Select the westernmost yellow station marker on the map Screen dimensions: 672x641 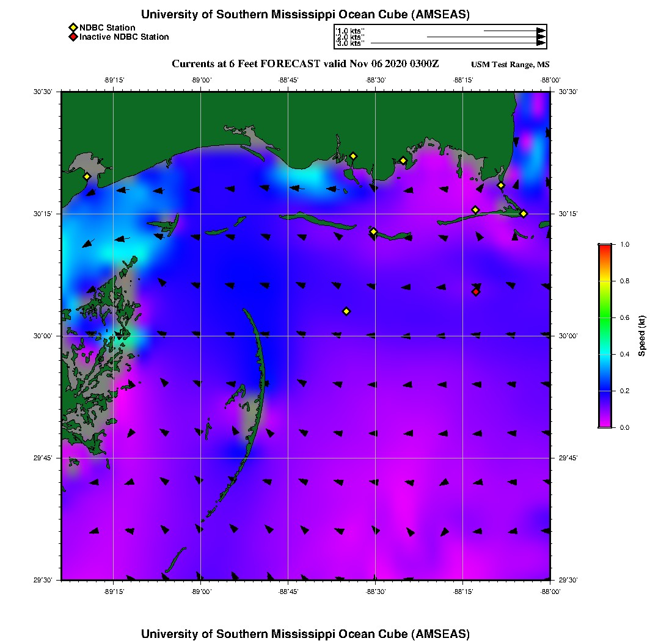click(x=87, y=176)
